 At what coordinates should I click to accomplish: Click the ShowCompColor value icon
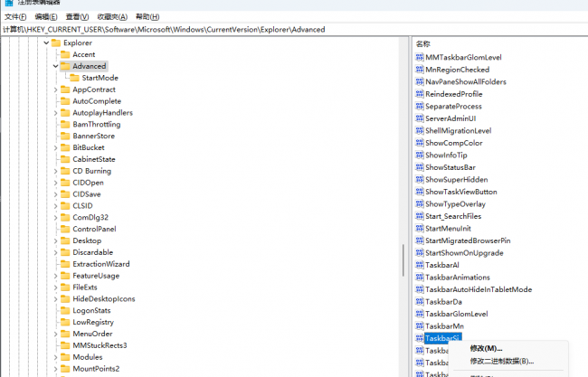pos(420,143)
